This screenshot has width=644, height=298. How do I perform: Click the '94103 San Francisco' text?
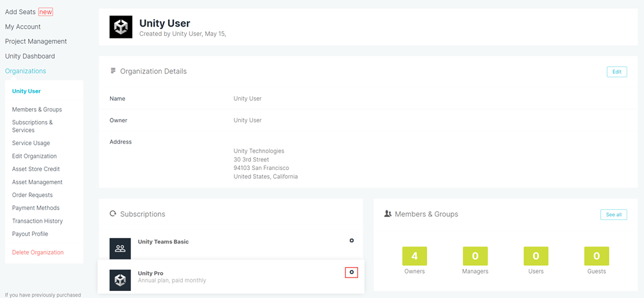(x=261, y=168)
